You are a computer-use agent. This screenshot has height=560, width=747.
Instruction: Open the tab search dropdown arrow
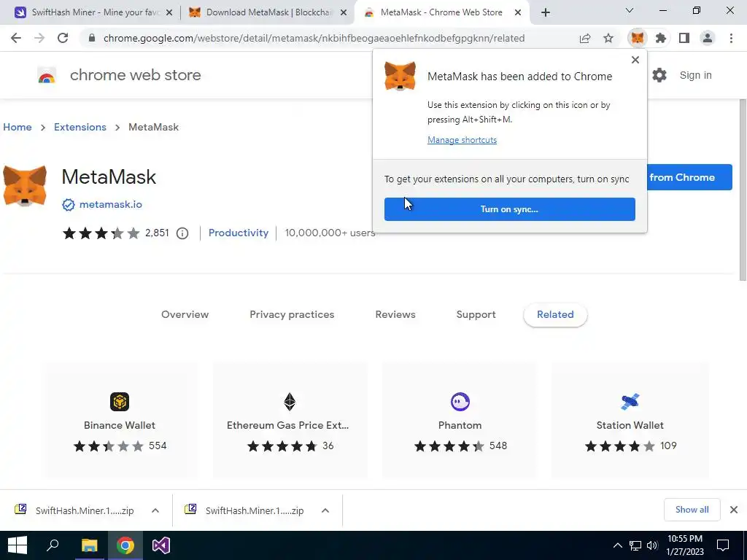(630, 10)
